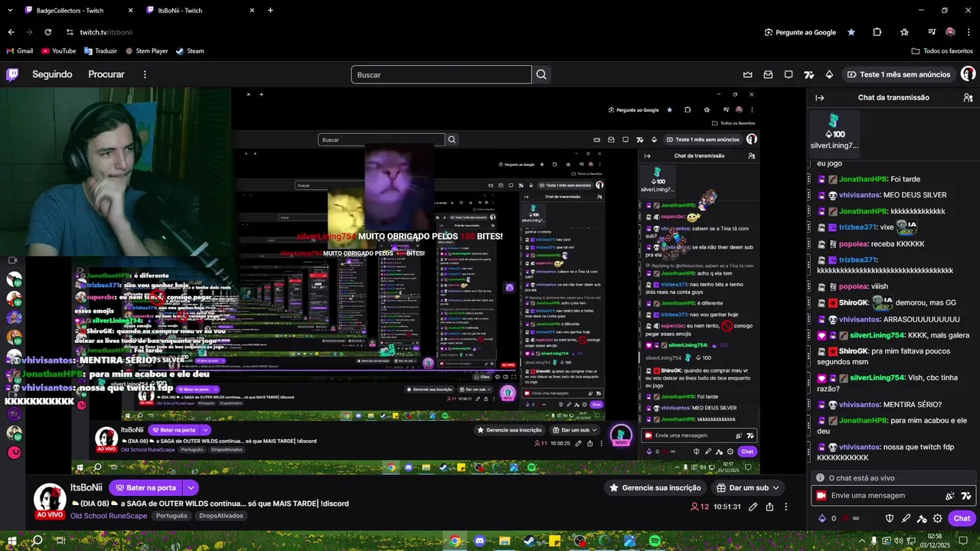Click Pergunte ao Google in address bar
Viewport: 980px width, 551px height.
(x=800, y=32)
